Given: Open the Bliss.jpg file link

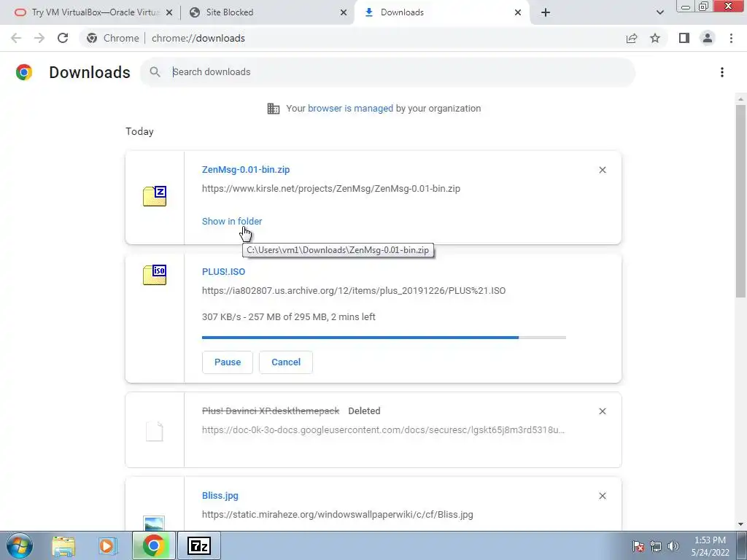Looking at the screenshot, I should tap(220, 496).
